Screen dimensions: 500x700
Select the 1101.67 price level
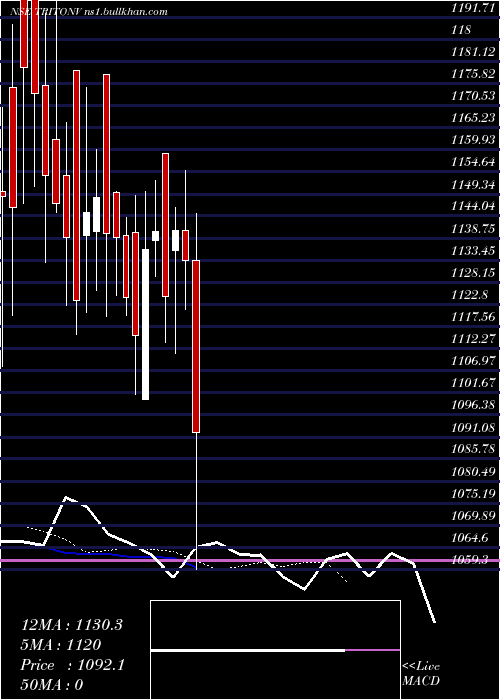click(473, 383)
